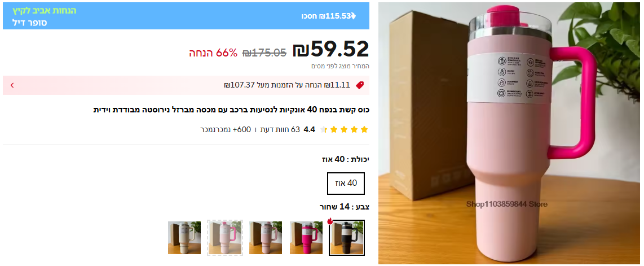Click the red coupon tag icon
This screenshot has width=644, height=266.
(x=360, y=85)
